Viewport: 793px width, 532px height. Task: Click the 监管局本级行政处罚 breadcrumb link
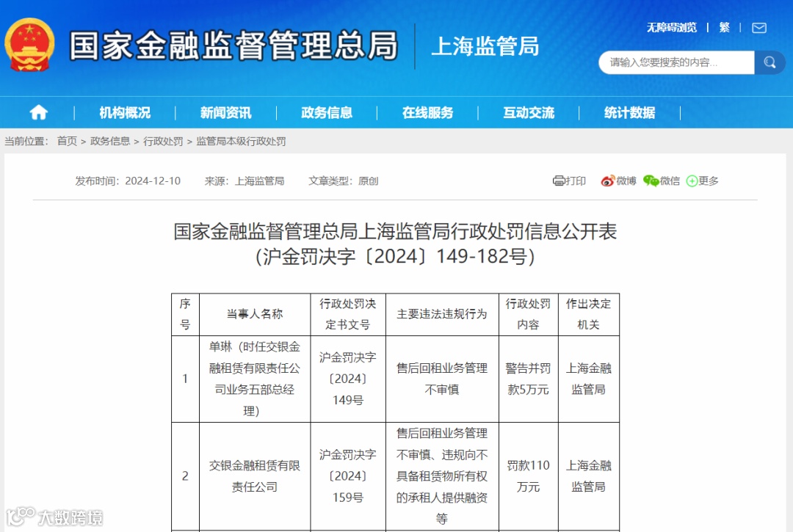tap(241, 141)
